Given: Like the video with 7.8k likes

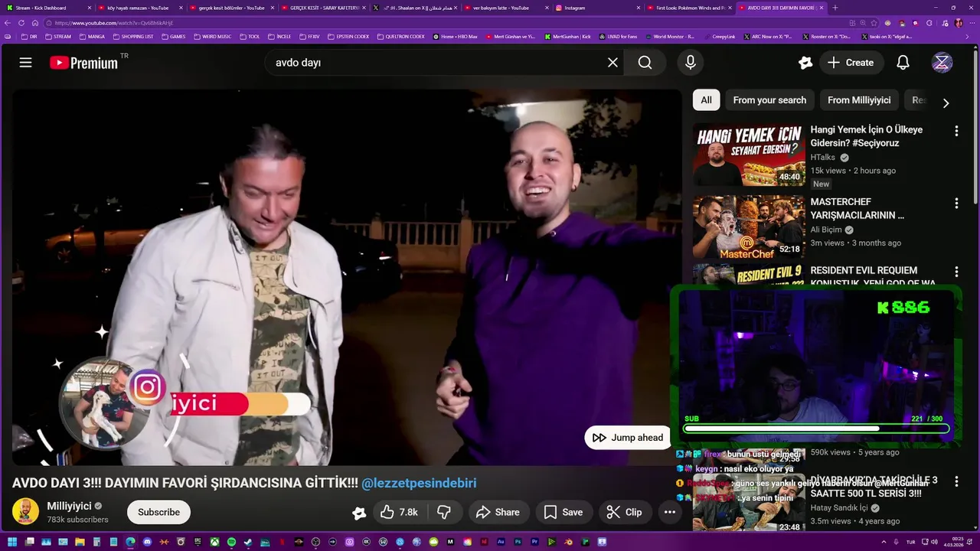Looking at the screenshot, I should point(400,512).
